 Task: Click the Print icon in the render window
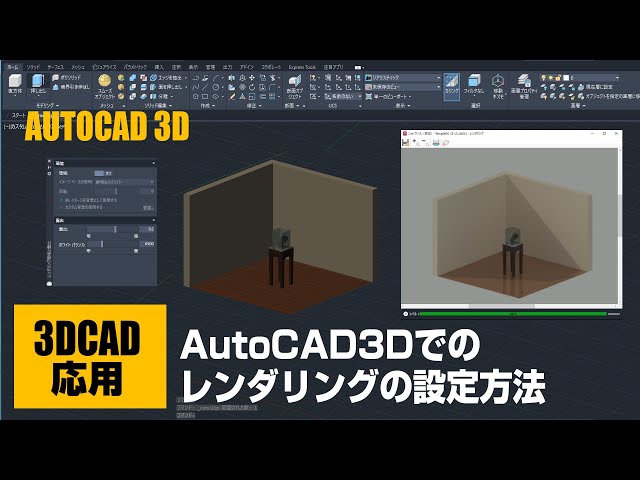tap(436, 142)
